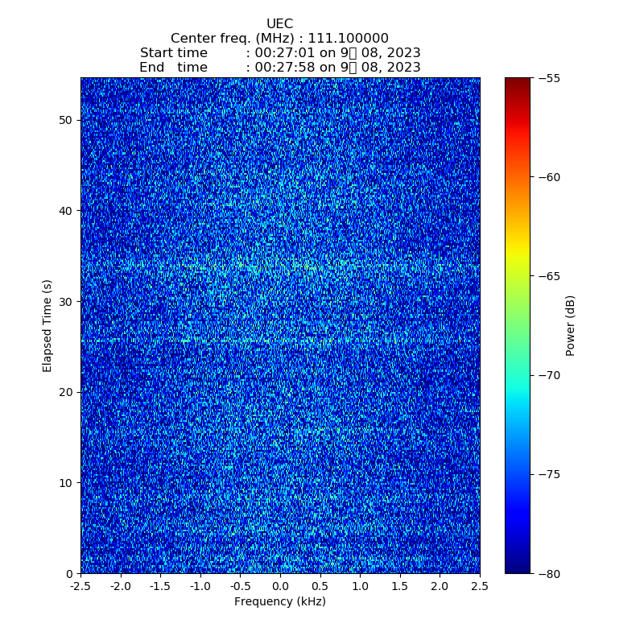
Task: Click the 0.0 frequency tick label
Action: click(280, 585)
